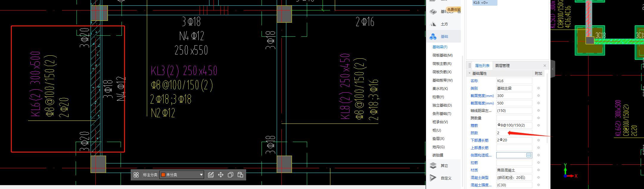The height and width of the screenshot is (189, 644).
Task: Open 柱墩(Y) component type
Action: pyautogui.click(x=438, y=97)
